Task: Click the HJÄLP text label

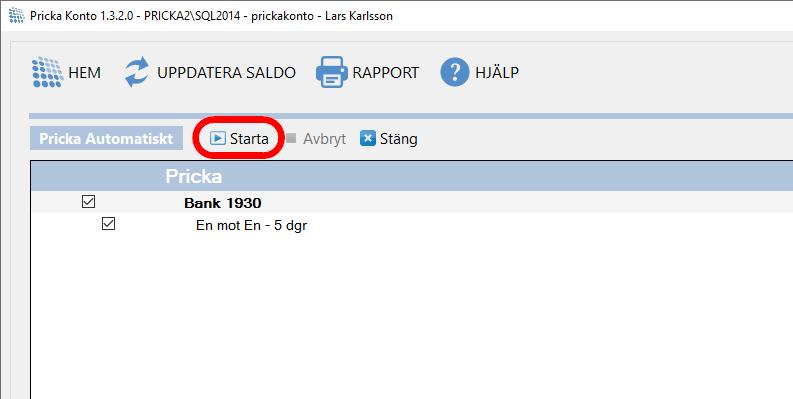Action: 497,72
